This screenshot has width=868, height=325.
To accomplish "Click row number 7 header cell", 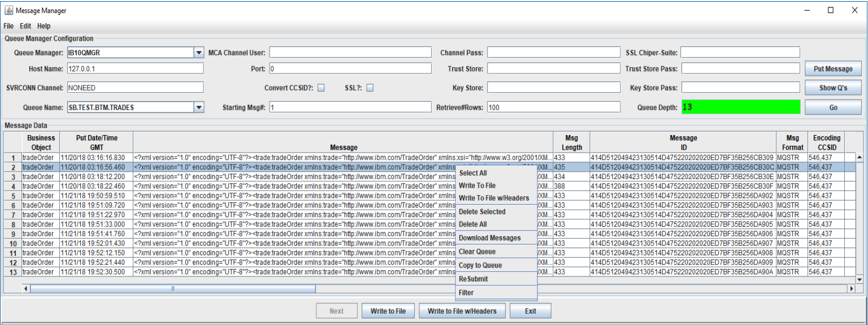I will (12, 215).
